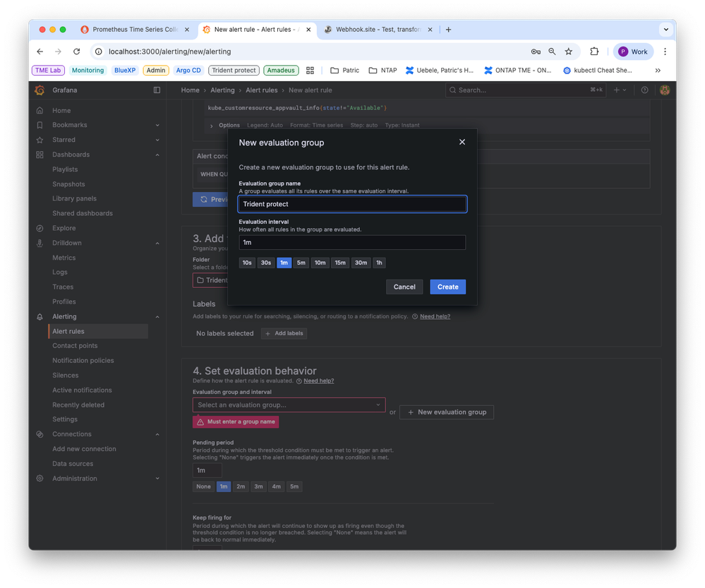Open Alerting Contact points
The image size is (705, 588).
point(73,345)
